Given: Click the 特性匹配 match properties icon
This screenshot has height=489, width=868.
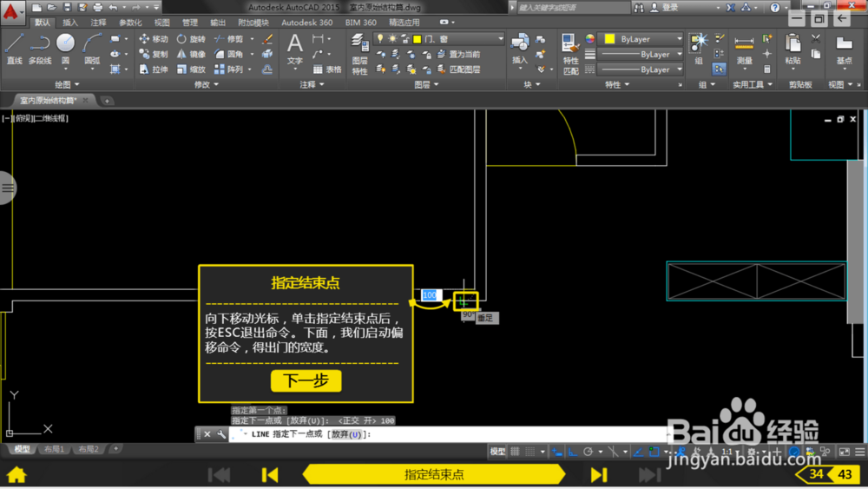Looking at the screenshot, I should point(570,54).
